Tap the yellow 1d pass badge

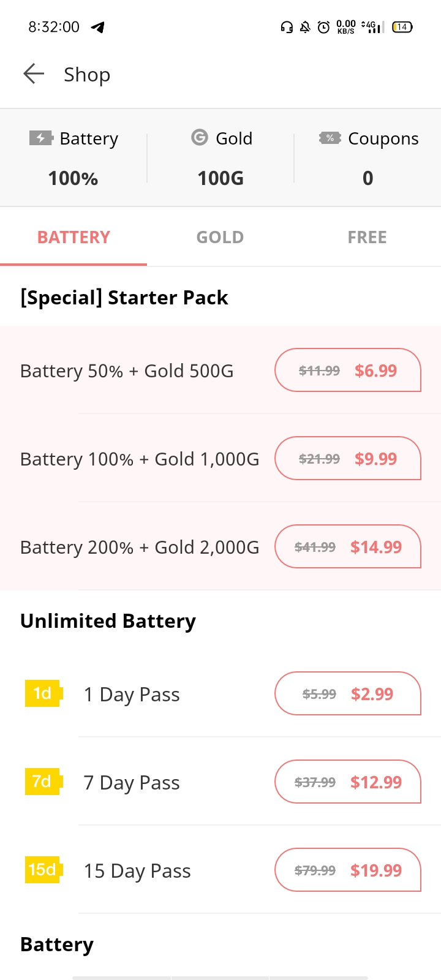coord(43,693)
